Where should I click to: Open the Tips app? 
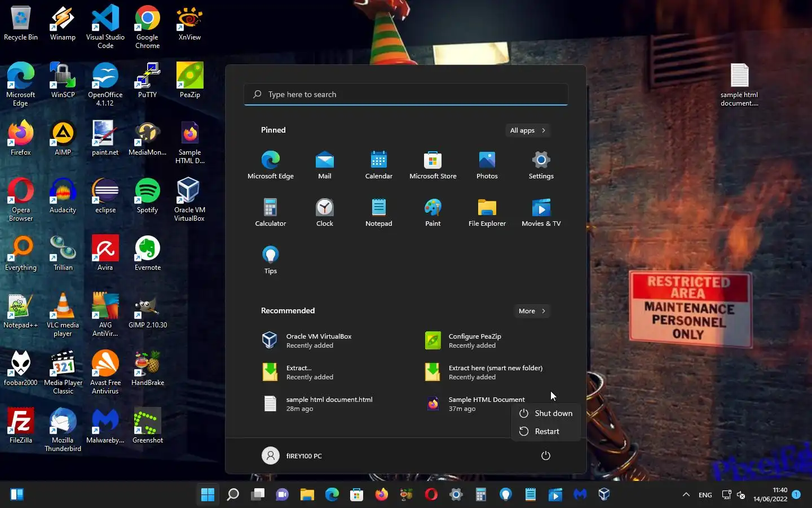pos(271,260)
